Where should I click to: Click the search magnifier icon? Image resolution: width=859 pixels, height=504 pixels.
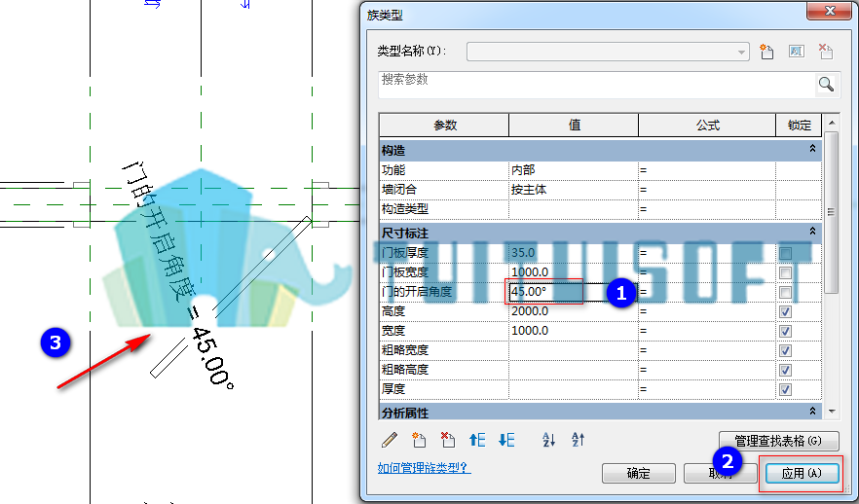click(x=826, y=85)
